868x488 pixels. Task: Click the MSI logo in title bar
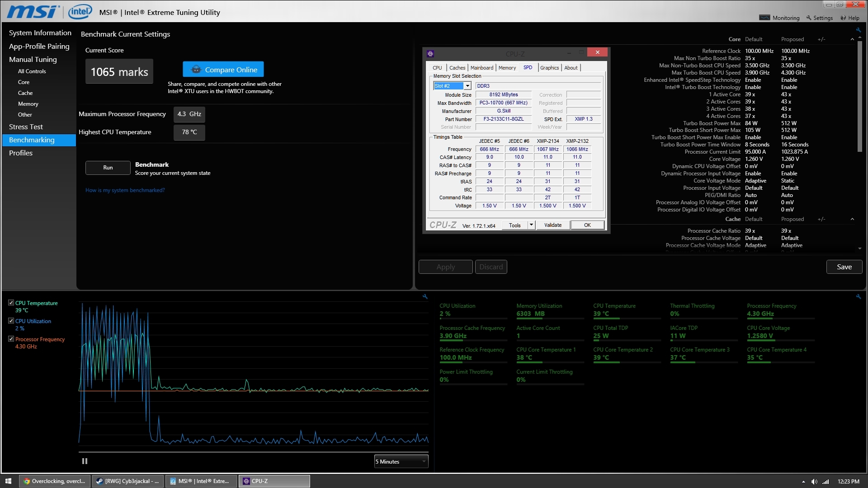(x=33, y=11)
